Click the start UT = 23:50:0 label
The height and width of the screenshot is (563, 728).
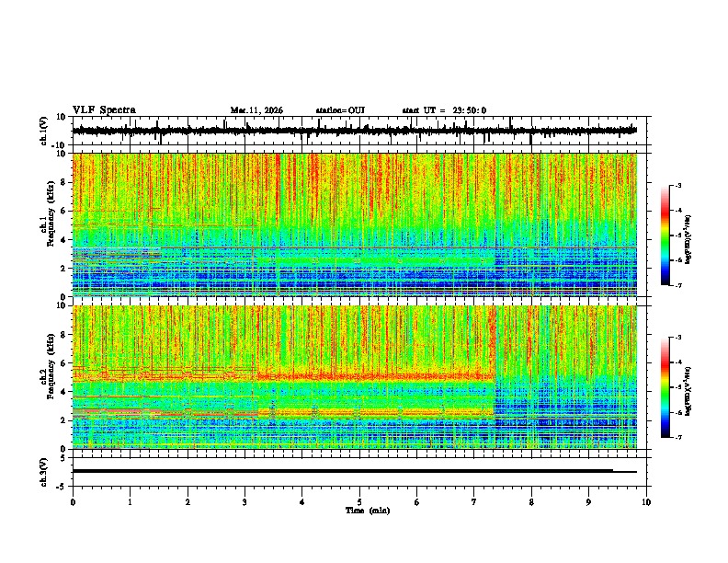444,110
